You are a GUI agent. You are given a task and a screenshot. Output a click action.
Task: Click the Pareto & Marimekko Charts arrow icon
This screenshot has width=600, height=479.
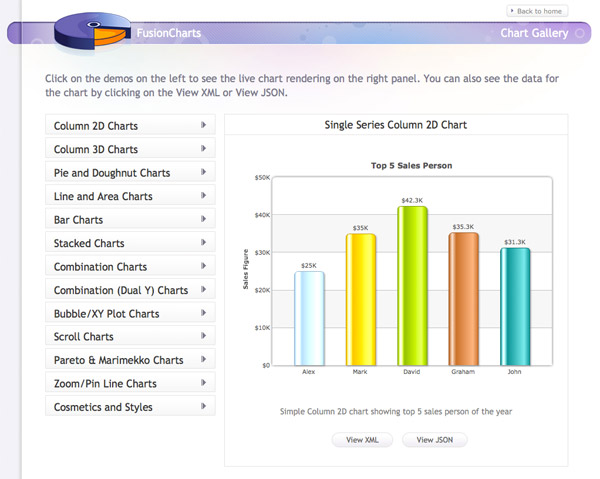[204, 360]
